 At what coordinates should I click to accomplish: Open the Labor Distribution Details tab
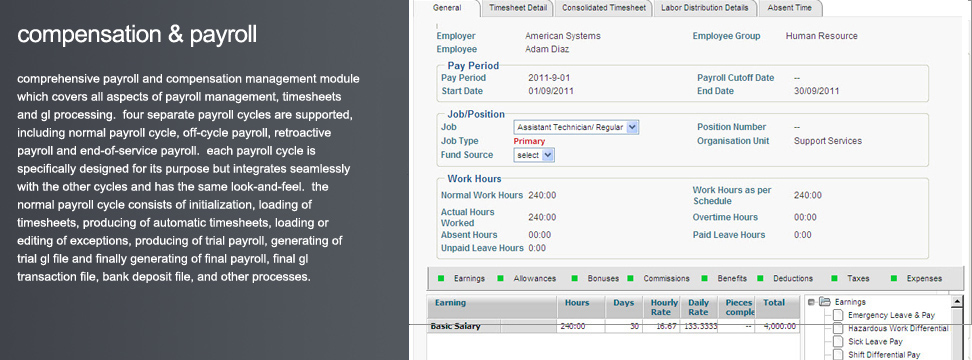pyautogui.click(x=705, y=8)
